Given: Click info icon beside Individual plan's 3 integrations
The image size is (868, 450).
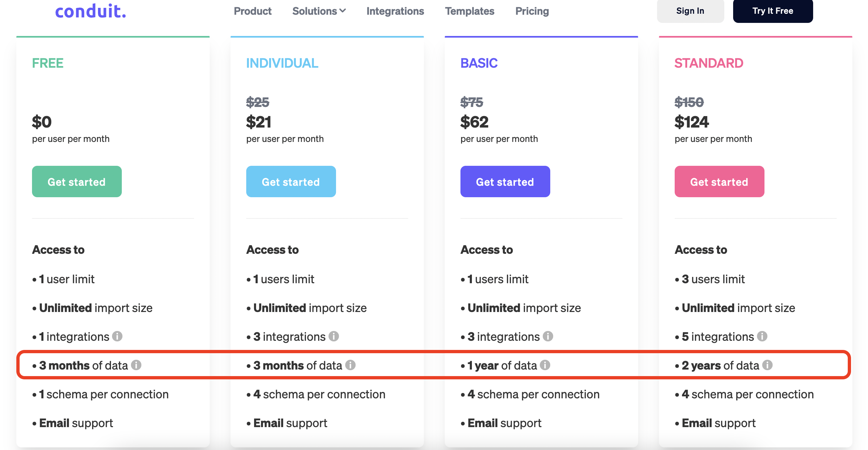Looking at the screenshot, I should click(x=334, y=336).
